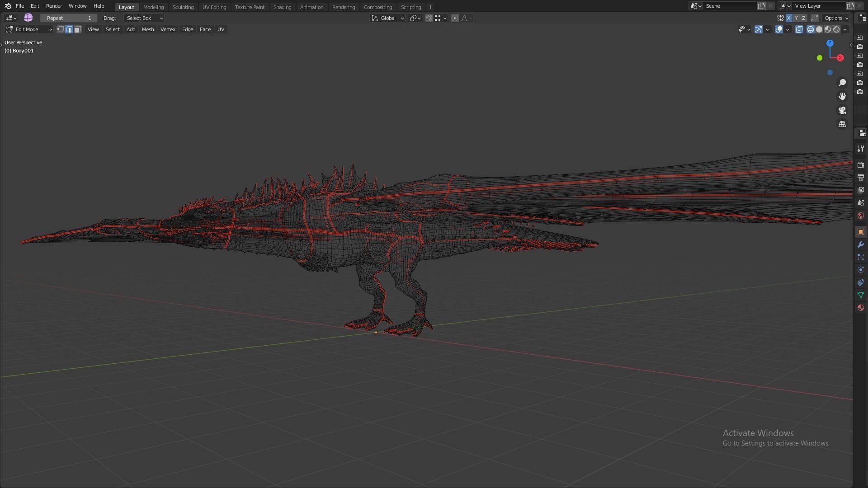868x488 pixels.
Task: Switch to Shading workspace tab
Action: (282, 7)
